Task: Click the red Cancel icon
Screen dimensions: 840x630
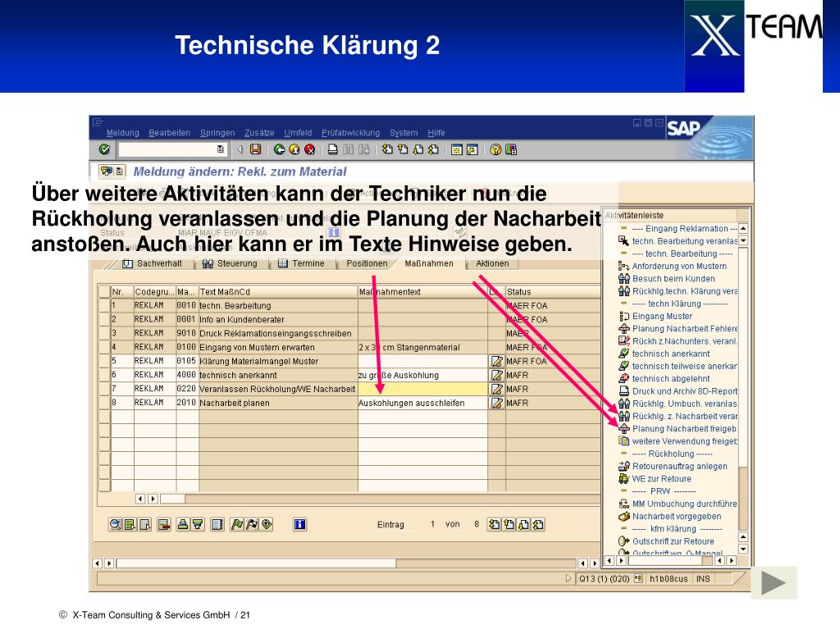Action: 309,149
